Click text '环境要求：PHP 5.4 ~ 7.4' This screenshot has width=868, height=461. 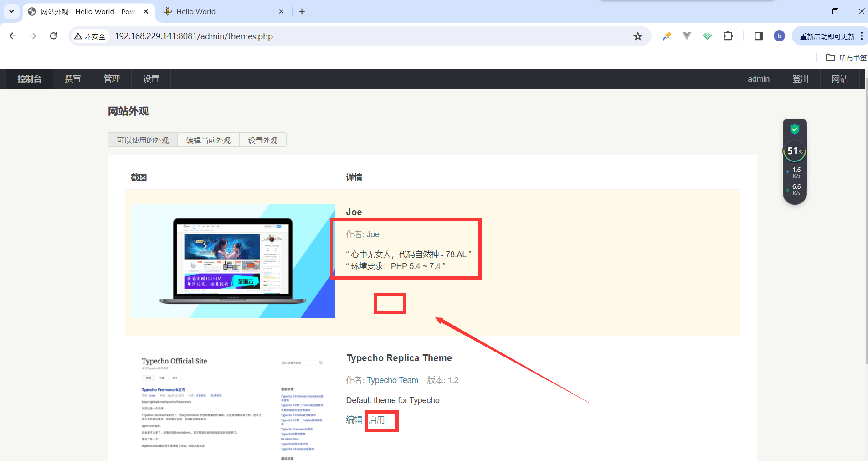(395, 266)
